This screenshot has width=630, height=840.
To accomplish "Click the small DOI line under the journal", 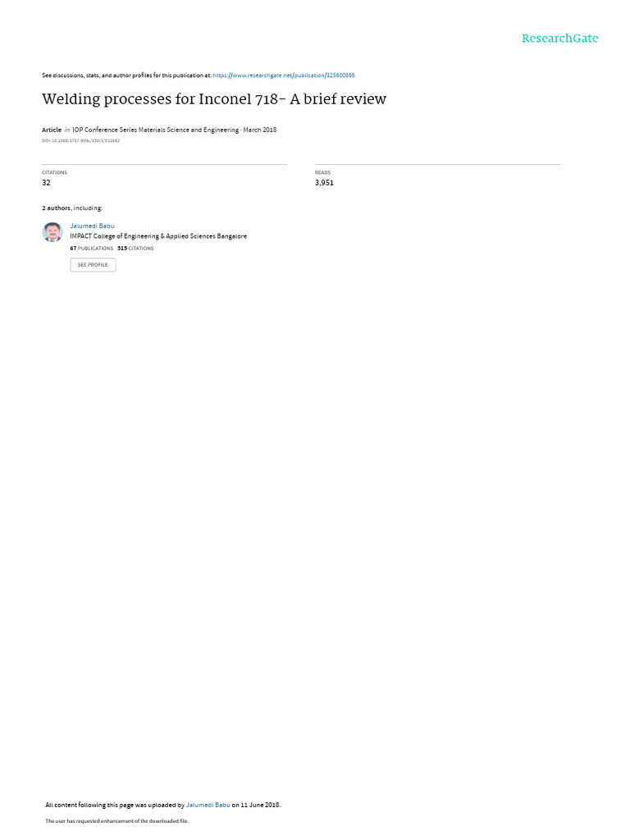I will tap(81, 141).
